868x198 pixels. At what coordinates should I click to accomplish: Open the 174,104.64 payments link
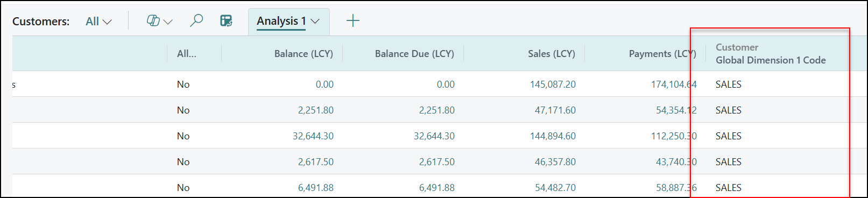674,84
